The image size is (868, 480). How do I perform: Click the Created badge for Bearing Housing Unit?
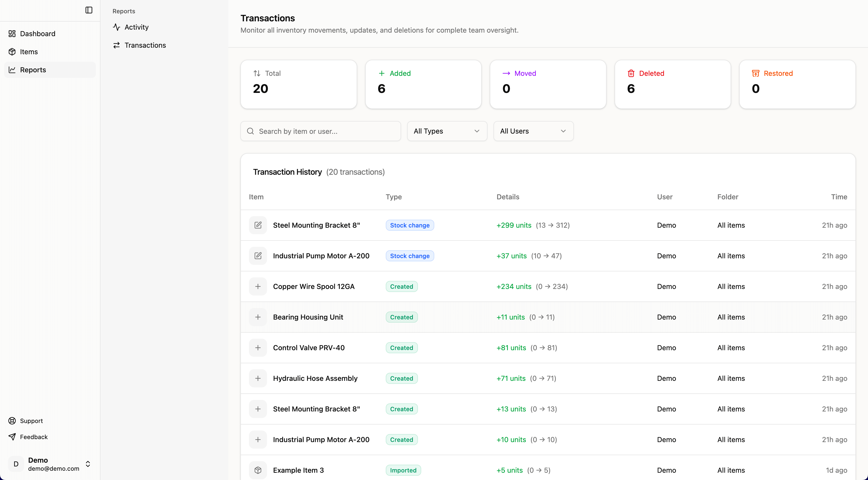(x=401, y=317)
